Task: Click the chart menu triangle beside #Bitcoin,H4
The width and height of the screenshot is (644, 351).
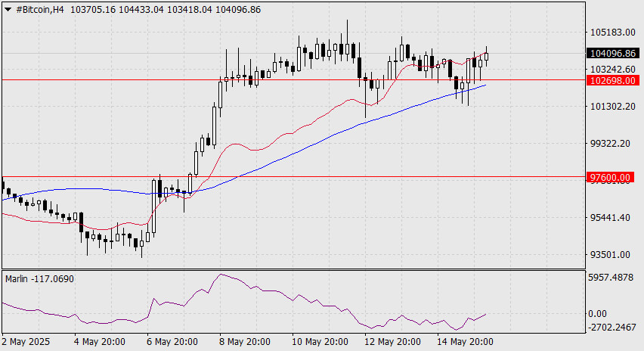Action: click(8, 9)
